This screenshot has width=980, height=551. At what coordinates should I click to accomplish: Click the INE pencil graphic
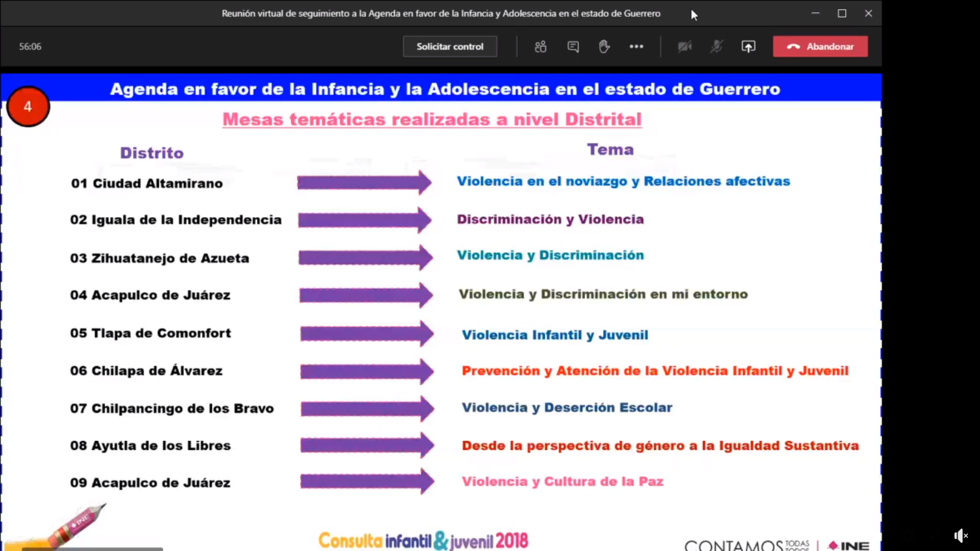pos(78,525)
